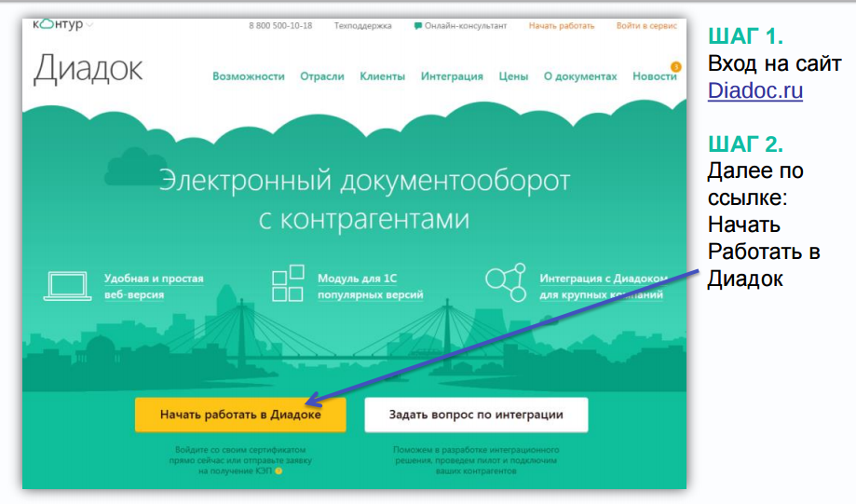The width and height of the screenshot is (856, 504).
Task: Click the orange Новости notification badge
Action: 676,67
